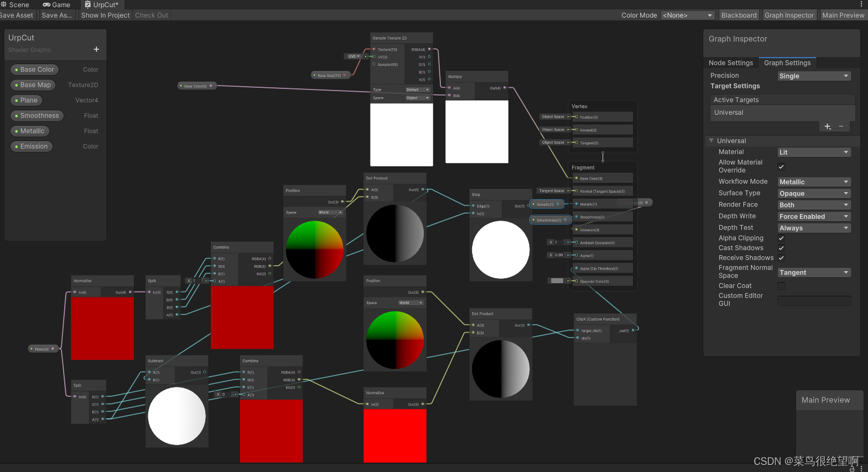
Task: Click the Out(4) port of the Multiply node
Action: (x=505, y=88)
